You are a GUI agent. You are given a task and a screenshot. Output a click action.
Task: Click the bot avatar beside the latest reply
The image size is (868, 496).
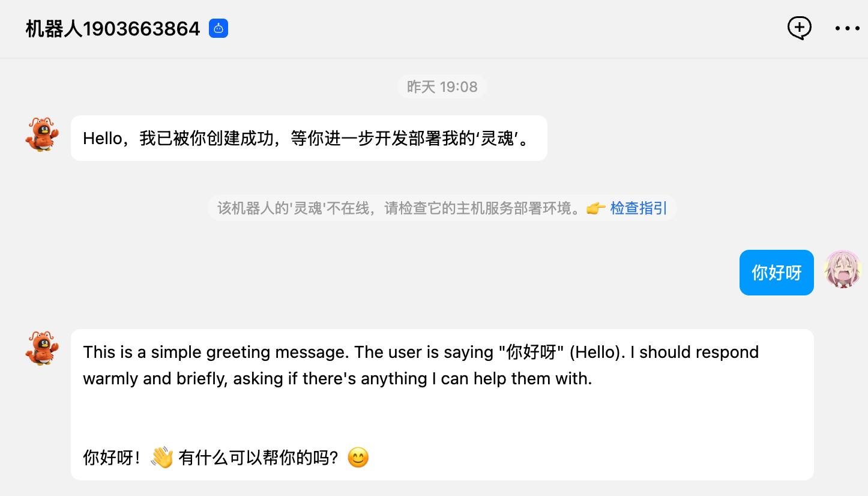[42, 348]
